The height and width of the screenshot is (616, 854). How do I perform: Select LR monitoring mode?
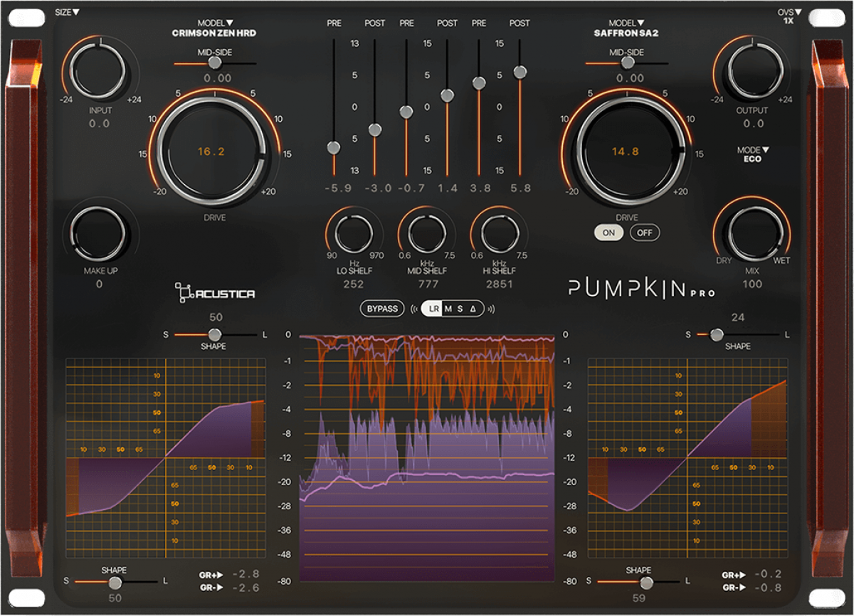coord(433,309)
